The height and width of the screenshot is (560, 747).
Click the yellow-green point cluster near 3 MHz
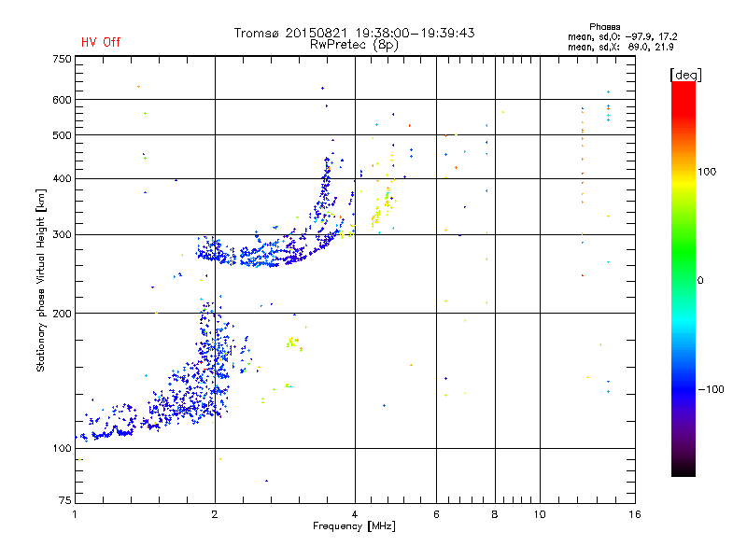pyautogui.click(x=292, y=343)
